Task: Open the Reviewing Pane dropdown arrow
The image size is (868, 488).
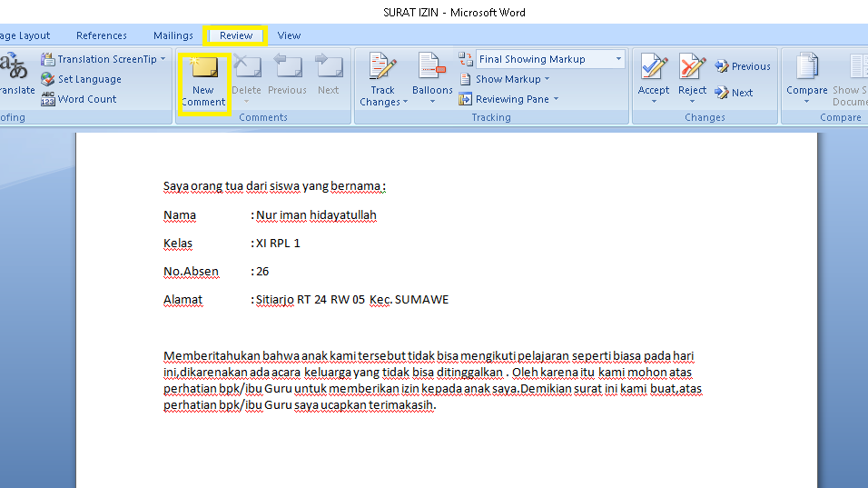Action: tap(556, 99)
